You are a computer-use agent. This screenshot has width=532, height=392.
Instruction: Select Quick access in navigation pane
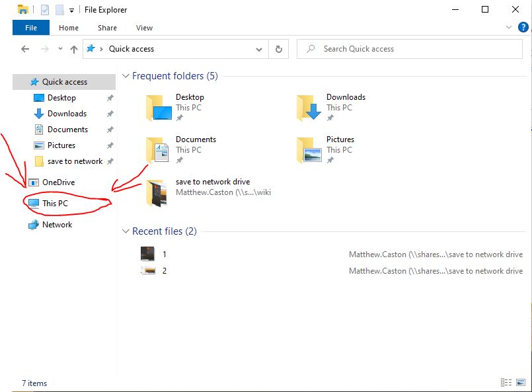tap(64, 82)
